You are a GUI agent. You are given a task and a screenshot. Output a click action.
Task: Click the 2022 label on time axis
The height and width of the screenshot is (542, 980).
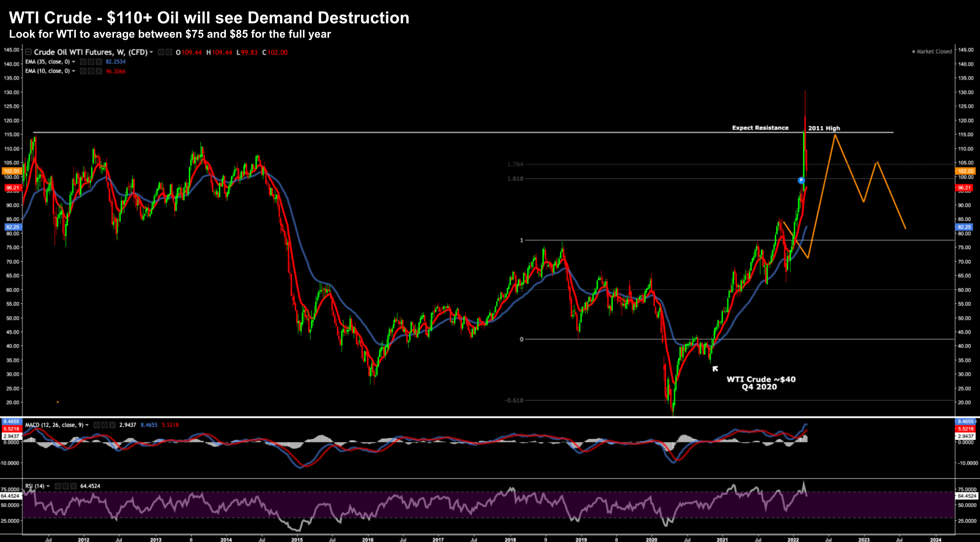793,539
